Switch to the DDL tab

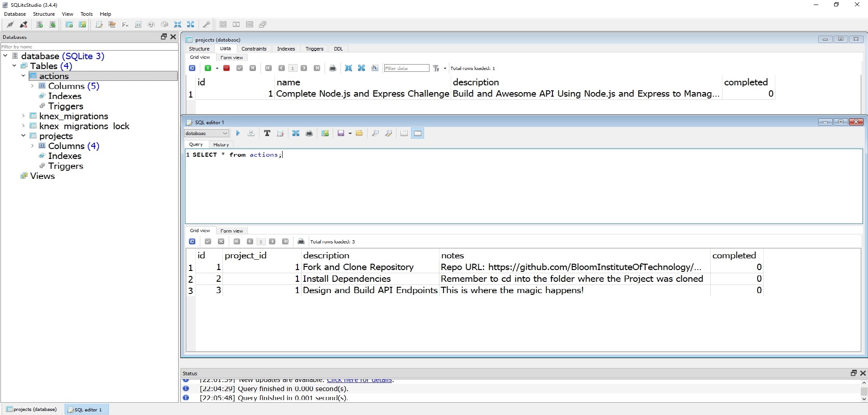(338, 49)
